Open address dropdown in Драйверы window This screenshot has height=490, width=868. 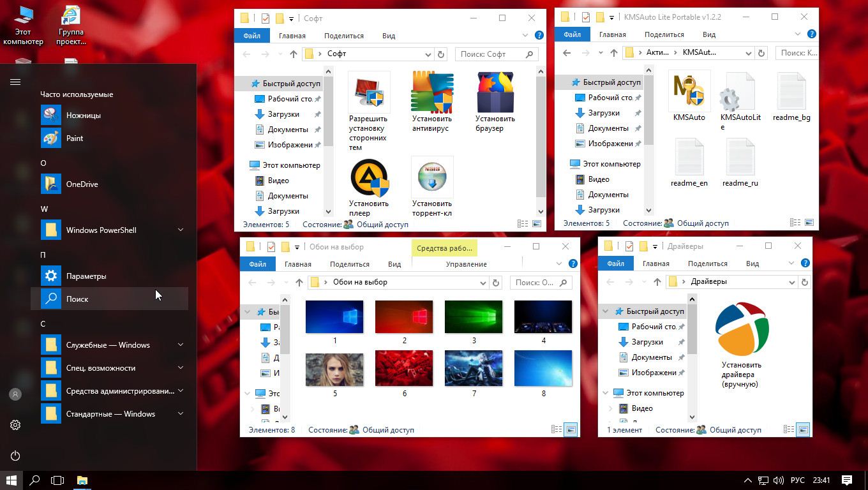tap(791, 281)
